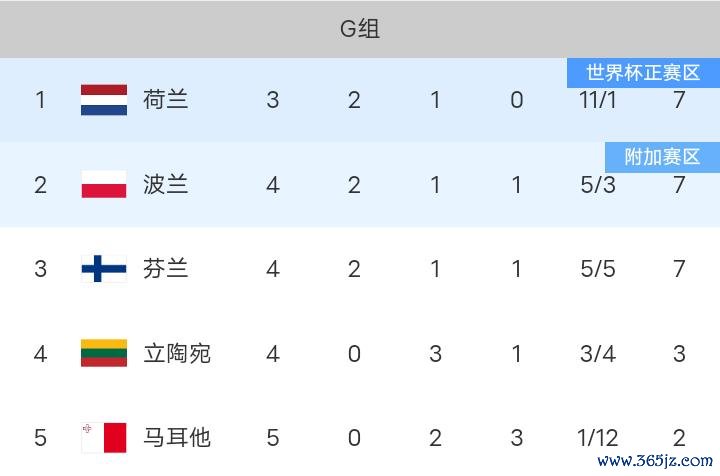Image resolution: width=720 pixels, height=476 pixels.
Task: Open the 芬兰 team link
Action: 166,269
